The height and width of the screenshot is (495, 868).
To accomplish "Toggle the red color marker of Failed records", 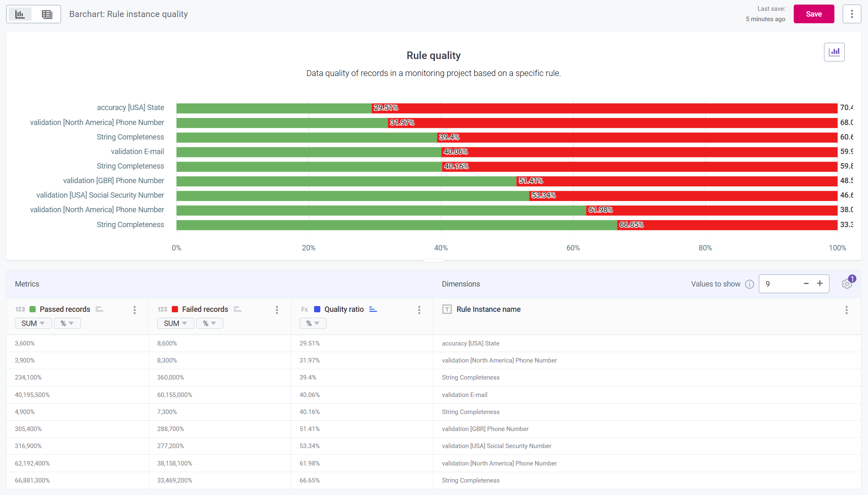I will click(x=175, y=309).
